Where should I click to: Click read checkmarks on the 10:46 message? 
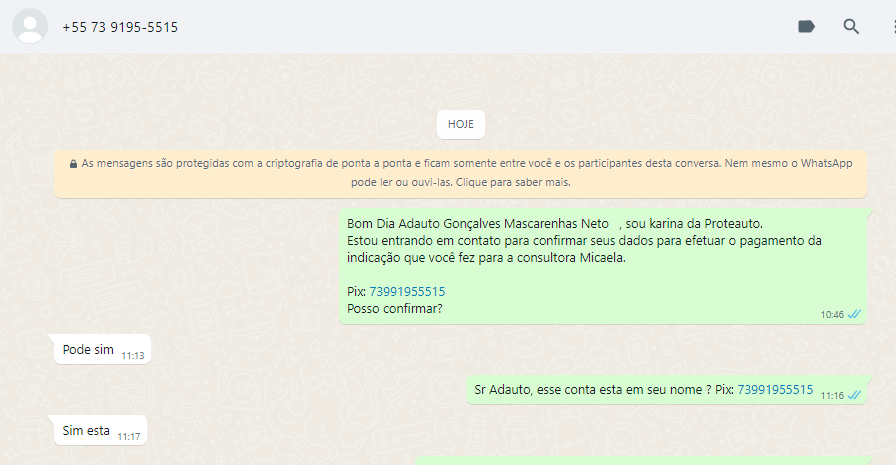click(854, 314)
